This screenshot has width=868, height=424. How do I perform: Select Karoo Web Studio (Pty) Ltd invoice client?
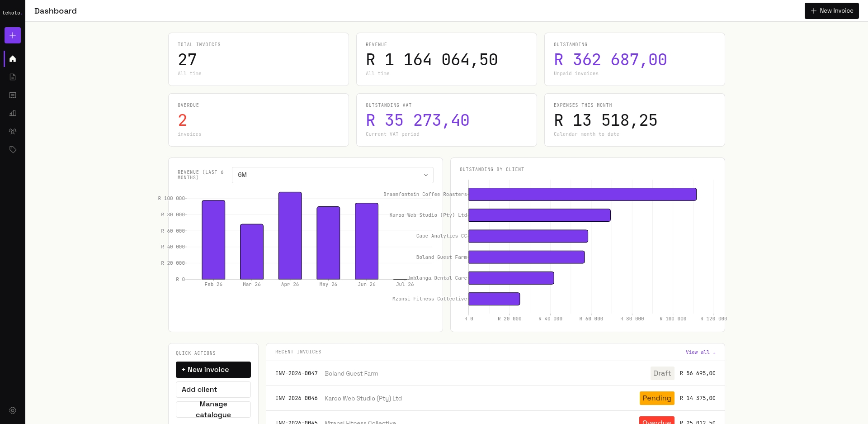click(363, 398)
